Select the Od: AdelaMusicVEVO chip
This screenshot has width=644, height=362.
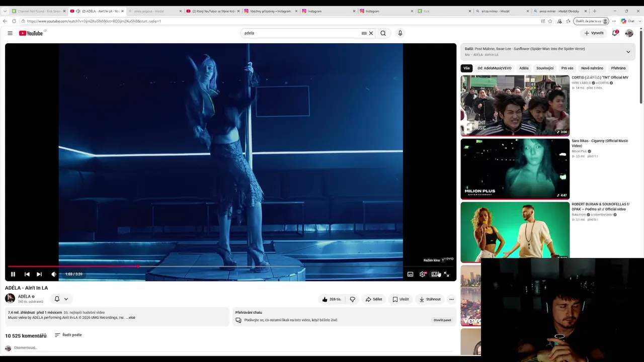coord(494,68)
